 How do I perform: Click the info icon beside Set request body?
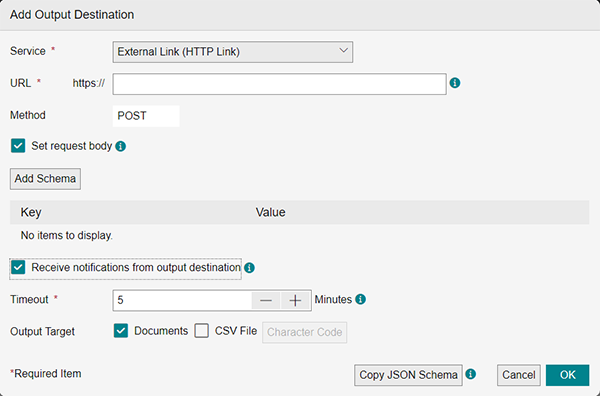121,146
